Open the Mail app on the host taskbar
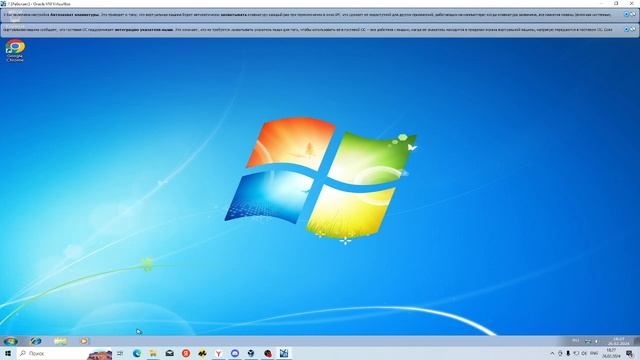This screenshot has width=640, height=360. [169, 353]
